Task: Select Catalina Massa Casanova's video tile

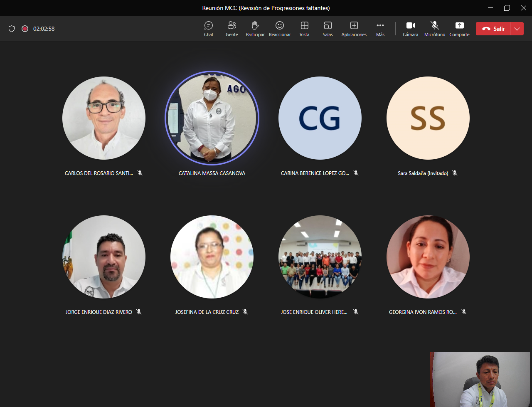Action: [212, 118]
